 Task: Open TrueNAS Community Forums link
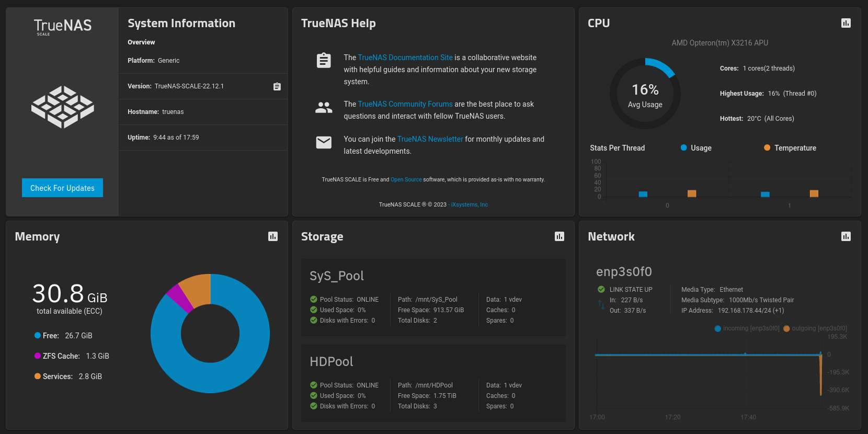405,104
